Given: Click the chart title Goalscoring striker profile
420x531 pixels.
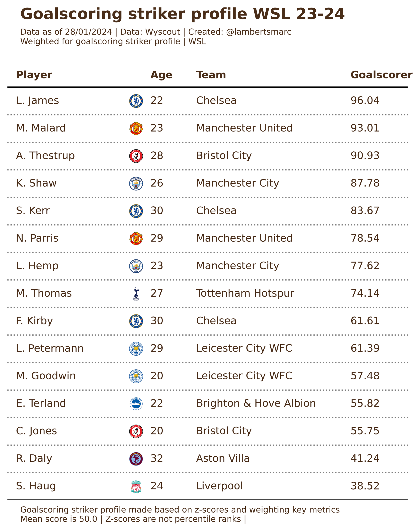Looking at the screenshot, I should click(182, 14).
